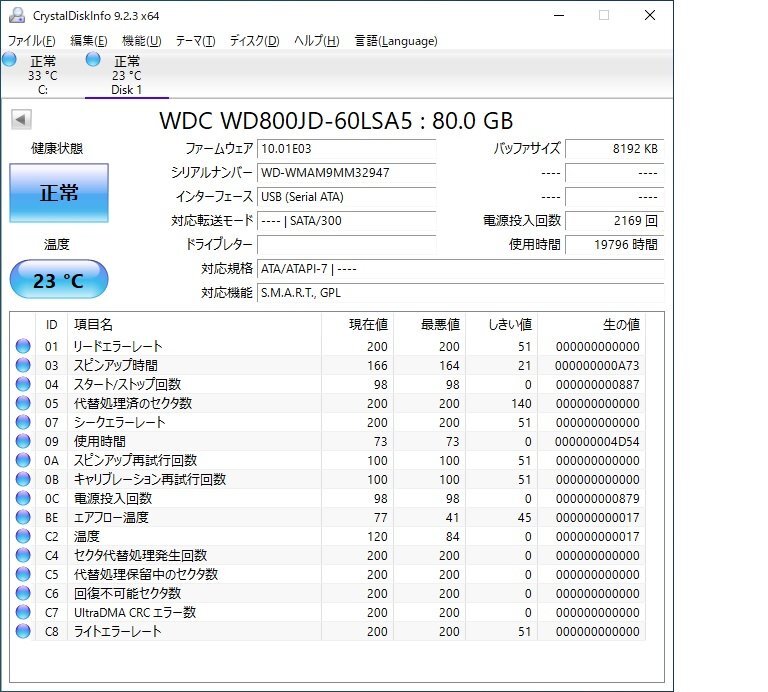This screenshot has width=768, height=692.
Task: Click status orb for 04 スタート/ストップ回数
Action: 23,384
